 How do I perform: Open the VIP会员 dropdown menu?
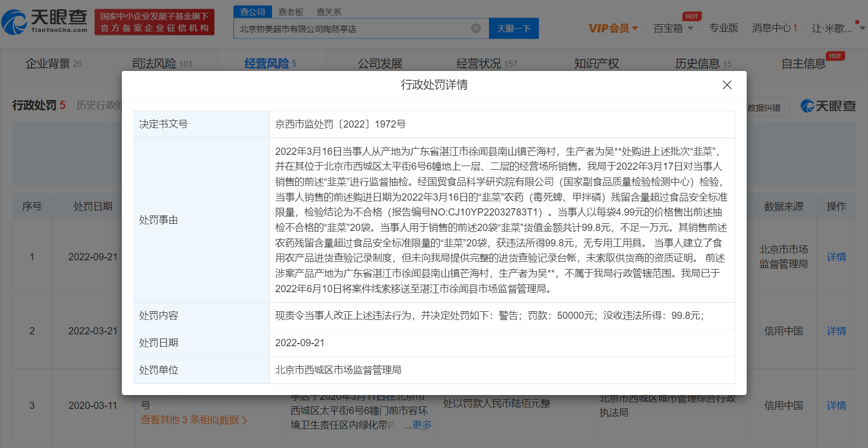(613, 28)
